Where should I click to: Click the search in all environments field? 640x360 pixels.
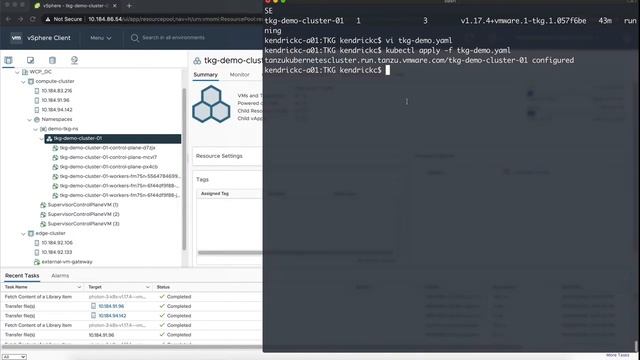tap(173, 38)
